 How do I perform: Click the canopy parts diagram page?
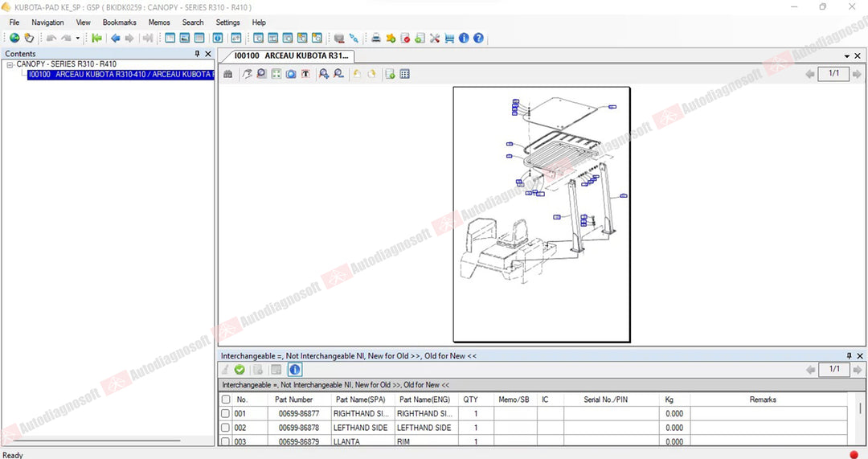click(542, 215)
